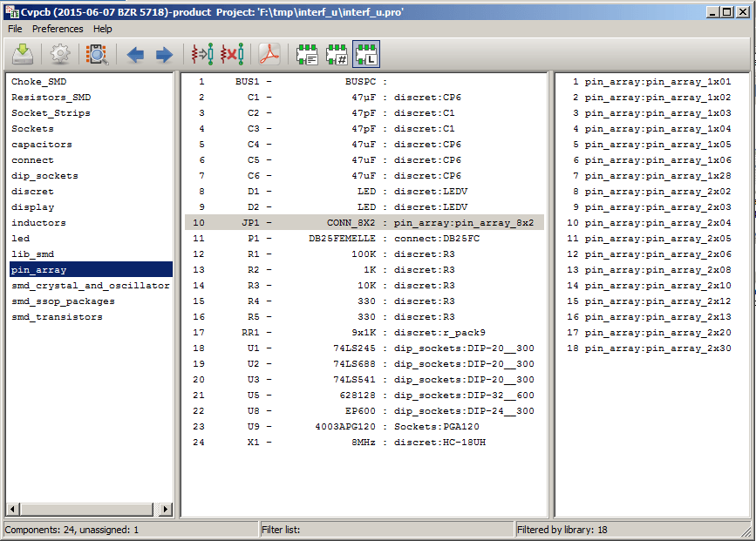Open the Preferences menu

click(58, 29)
